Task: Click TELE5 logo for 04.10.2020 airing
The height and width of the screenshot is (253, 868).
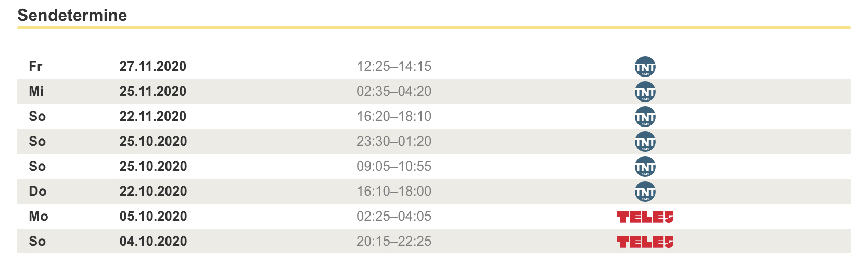Action: tap(645, 242)
